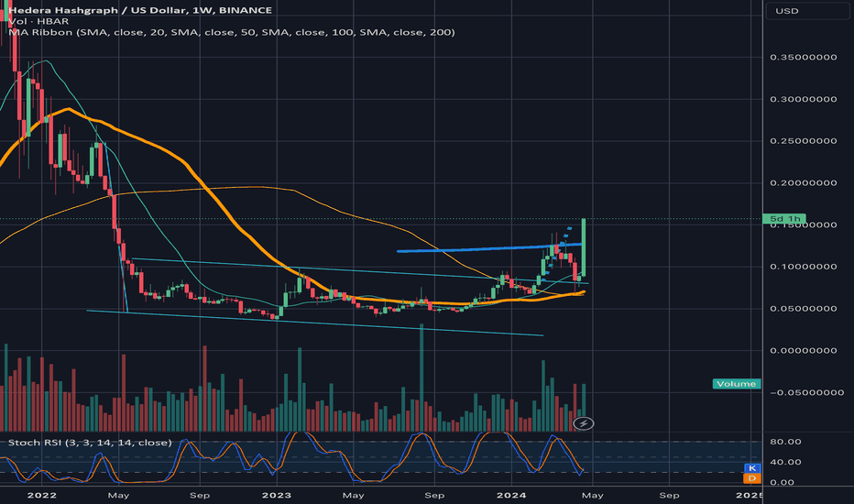The width and height of the screenshot is (854, 504).
Task: Click the 0.25000000 price axis label
Action: tap(804, 141)
